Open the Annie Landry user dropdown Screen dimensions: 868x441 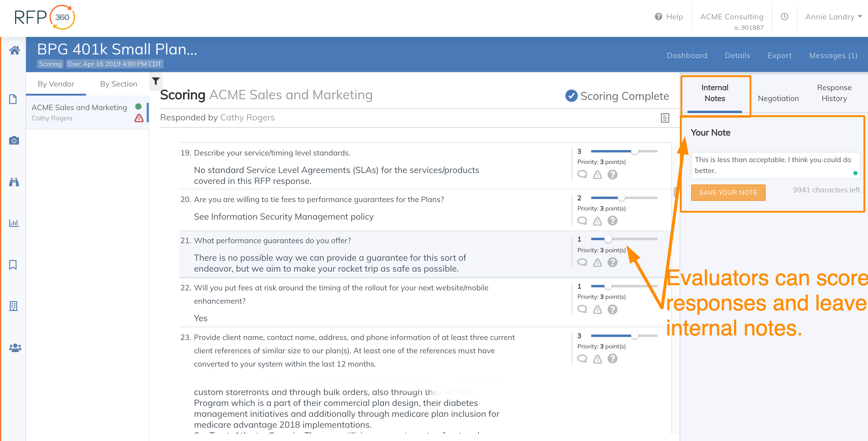coord(833,17)
